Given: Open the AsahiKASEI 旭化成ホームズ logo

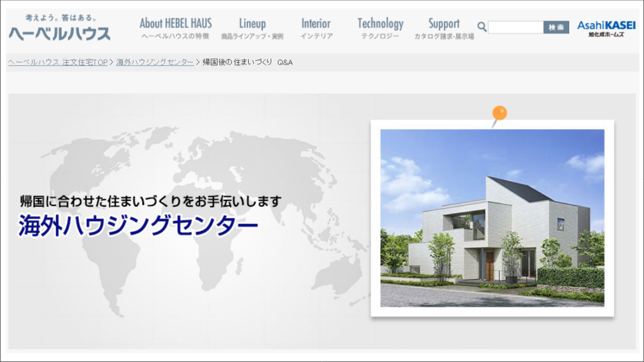Looking at the screenshot, I should (606, 28).
